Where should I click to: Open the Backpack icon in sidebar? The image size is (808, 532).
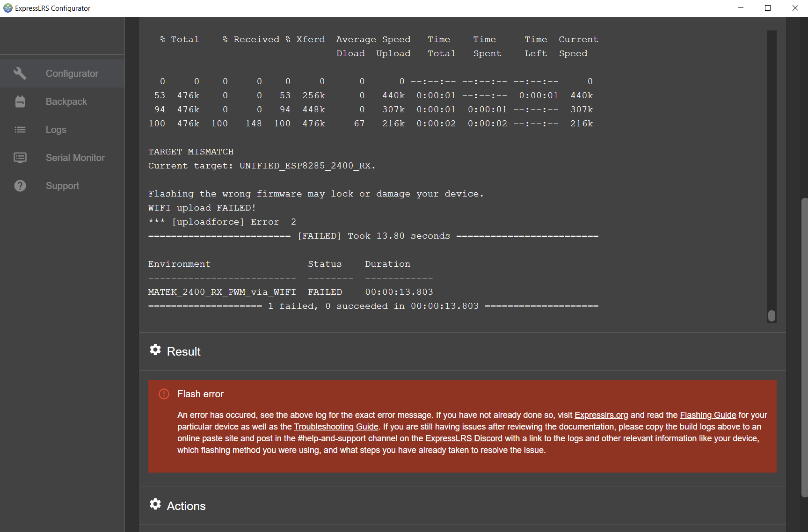pyautogui.click(x=20, y=101)
